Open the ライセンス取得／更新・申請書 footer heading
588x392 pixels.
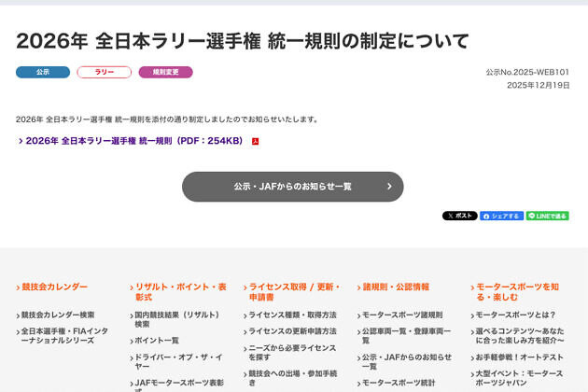pyautogui.click(x=294, y=291)
